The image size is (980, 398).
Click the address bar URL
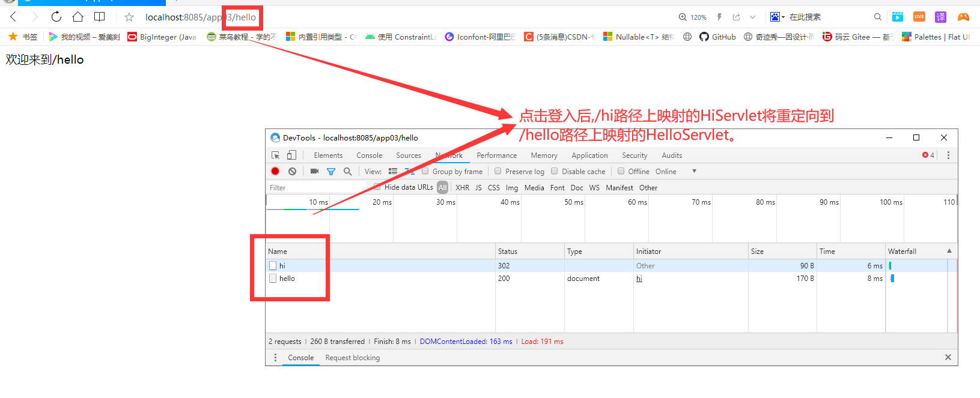coord(201,17)
